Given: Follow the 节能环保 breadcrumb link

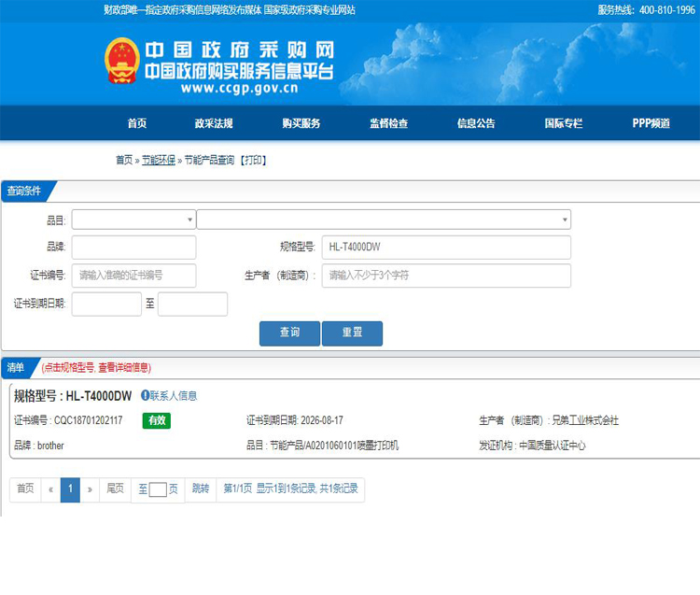Looking at the screenshot, I should [159, 160].
